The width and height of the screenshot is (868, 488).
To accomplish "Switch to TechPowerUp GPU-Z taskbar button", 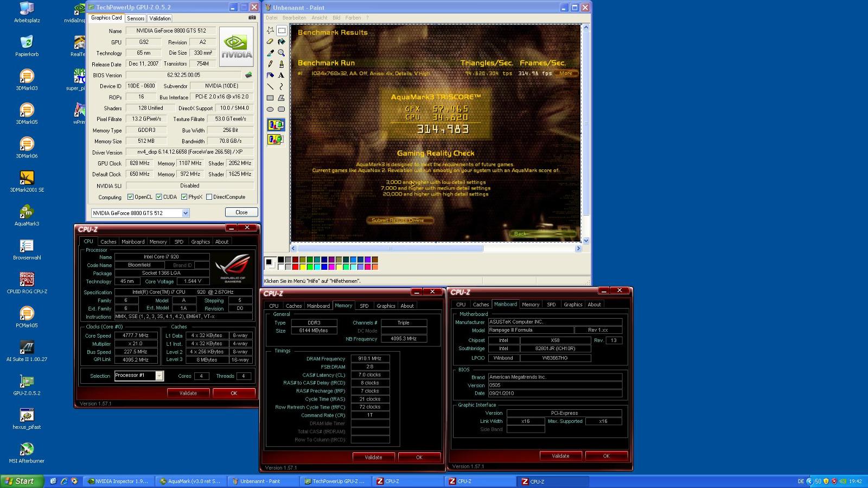I will pyautogui.click(x=335, y=481).
